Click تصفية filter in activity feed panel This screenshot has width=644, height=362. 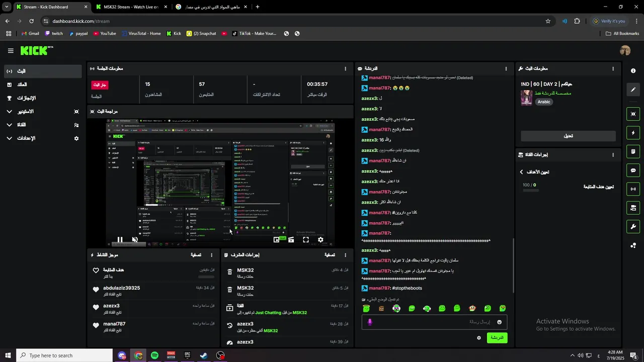coord(196,255)
